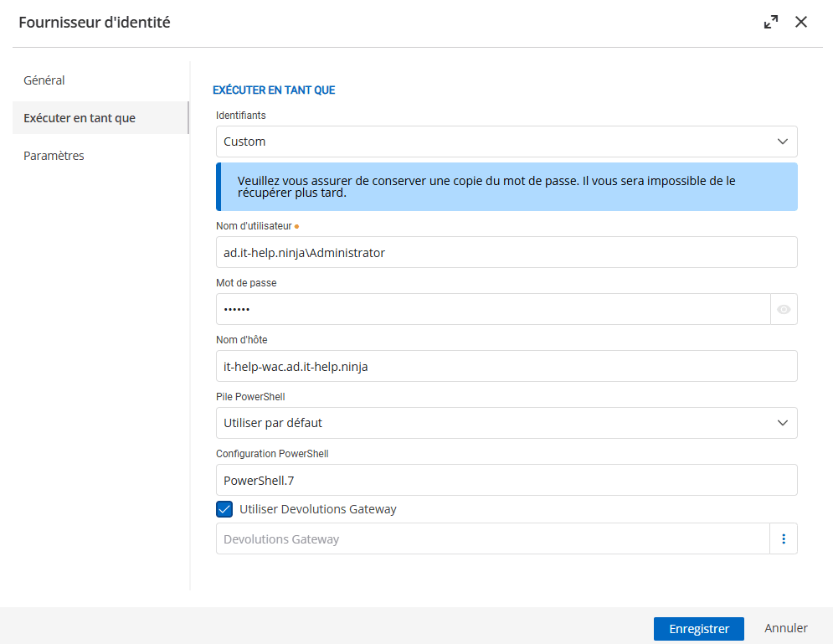The image size is (833, 644).
Task: Close the Fournisseur d'identité dialog
Action: coord(801,22)
